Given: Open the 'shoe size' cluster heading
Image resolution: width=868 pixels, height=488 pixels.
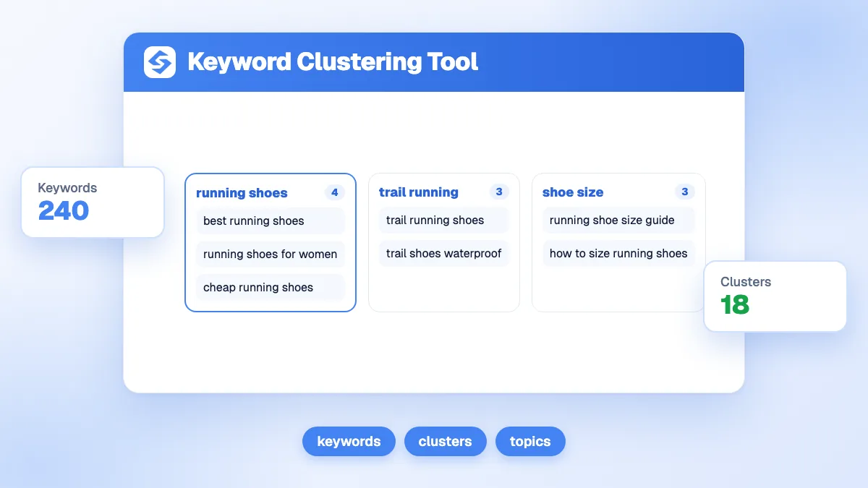Looking at the screenshot, I should pos(573,192).
